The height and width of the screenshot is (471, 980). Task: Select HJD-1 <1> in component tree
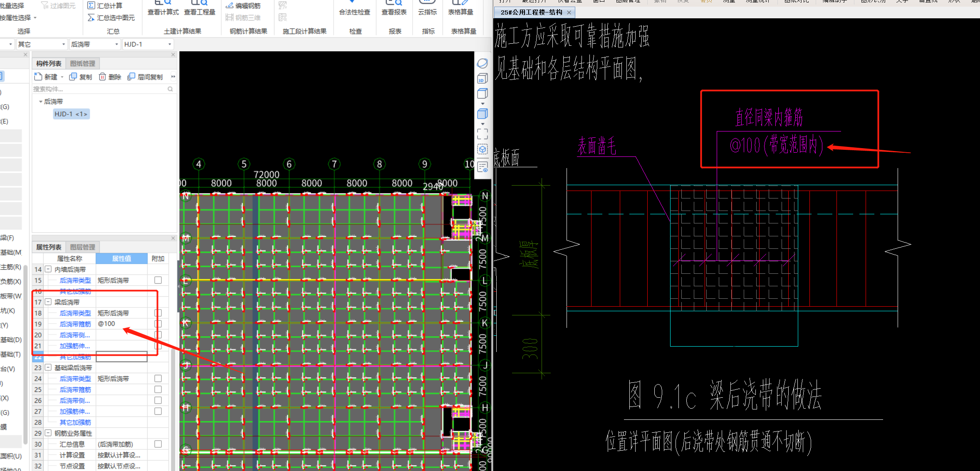(x=71, y=114)
